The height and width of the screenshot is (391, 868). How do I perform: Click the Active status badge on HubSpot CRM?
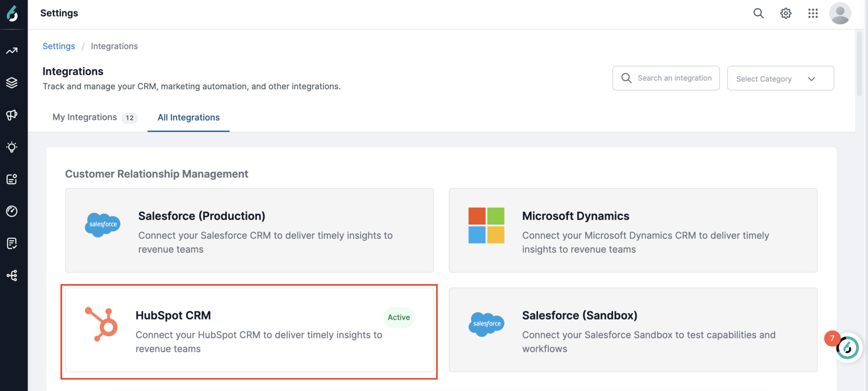(x=399, y=317)
